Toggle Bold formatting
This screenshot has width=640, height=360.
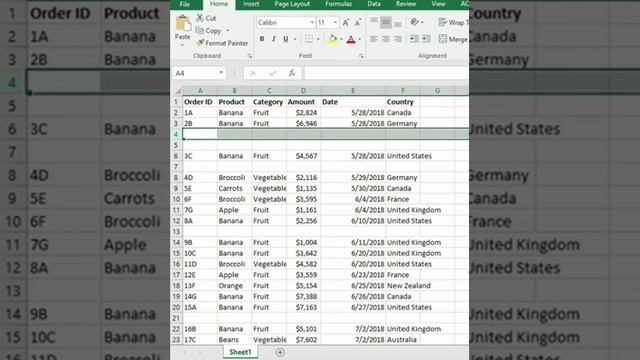tap(262, 39)
